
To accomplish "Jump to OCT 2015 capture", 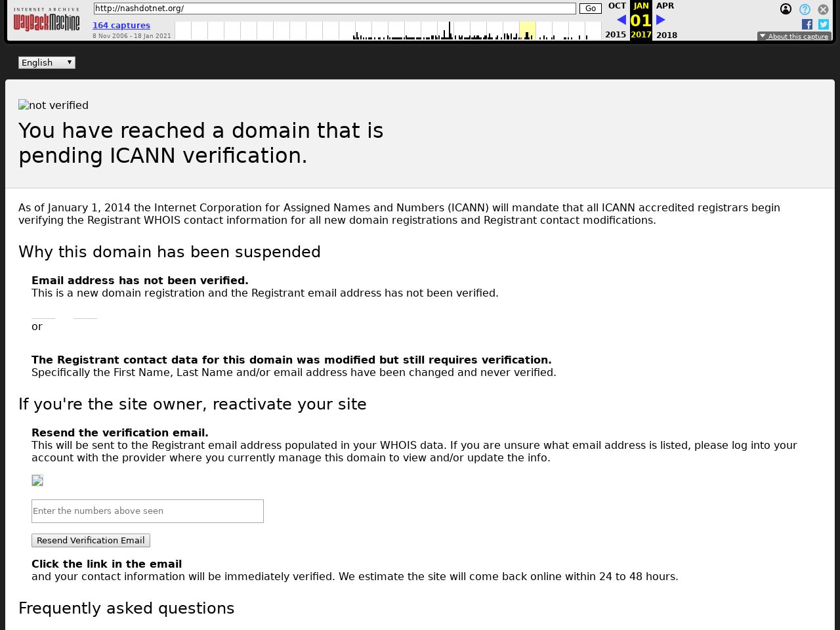I will click(616, 6).
